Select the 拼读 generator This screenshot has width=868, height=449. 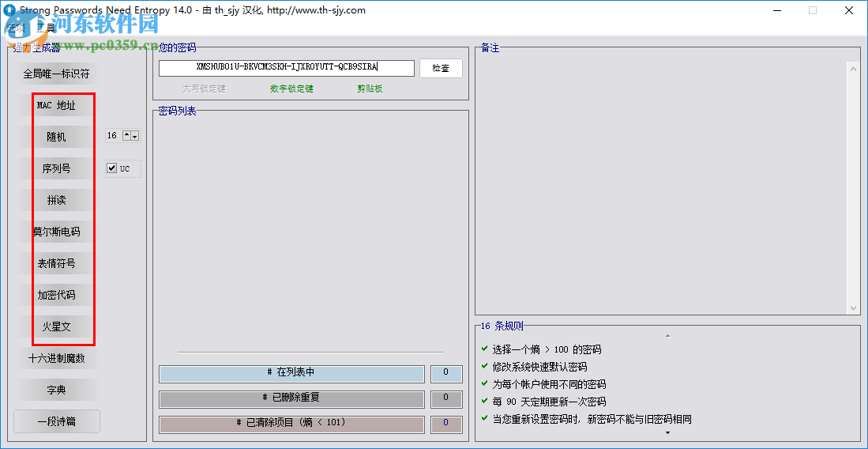(56, 200)
